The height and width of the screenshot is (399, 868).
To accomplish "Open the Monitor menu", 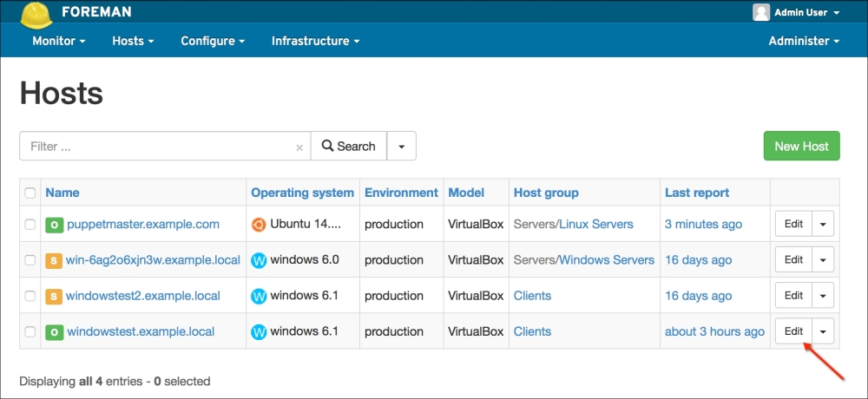I will (x=58, y=41).
